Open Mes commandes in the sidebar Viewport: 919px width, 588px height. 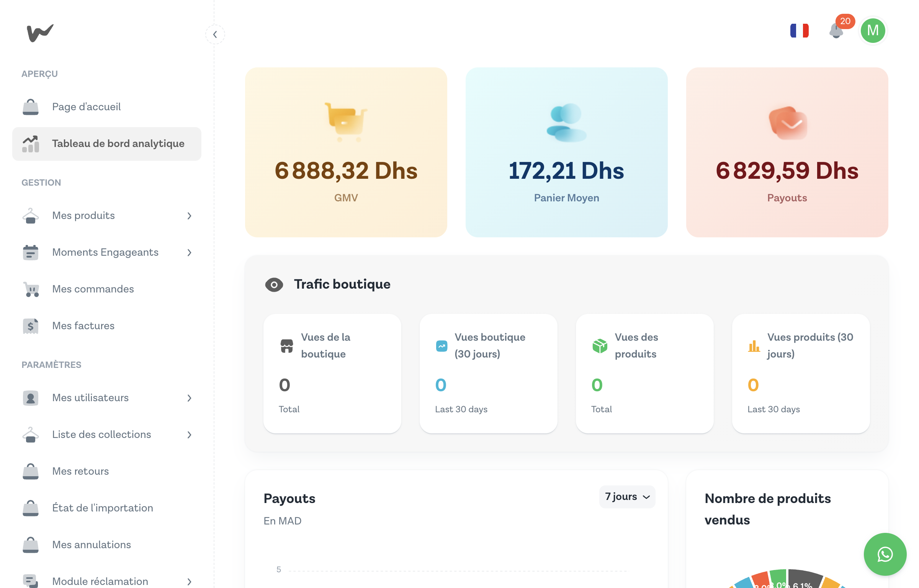pyautogui.click(x=93, y=289)
